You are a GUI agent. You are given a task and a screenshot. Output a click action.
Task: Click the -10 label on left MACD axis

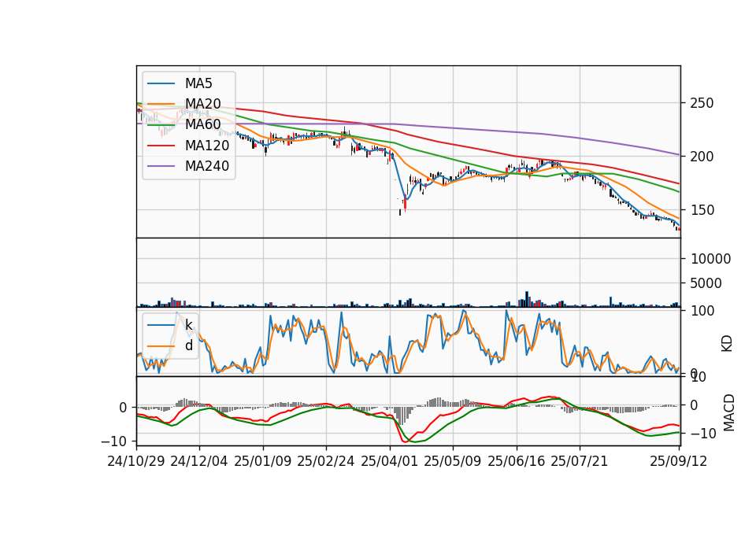pos(113,441)
